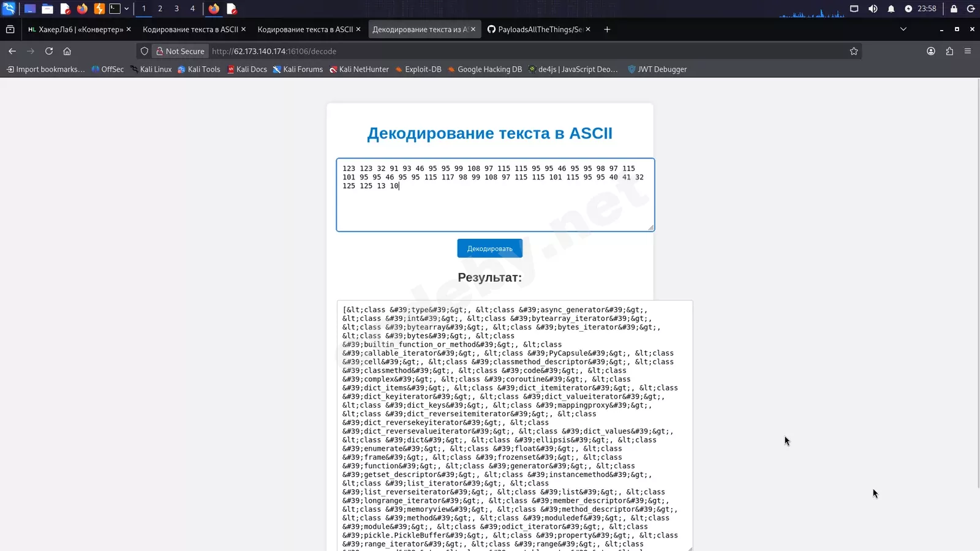Open the Firefox account icon
Viewport: 980px width, 551px height.
(x=931, y=51)
